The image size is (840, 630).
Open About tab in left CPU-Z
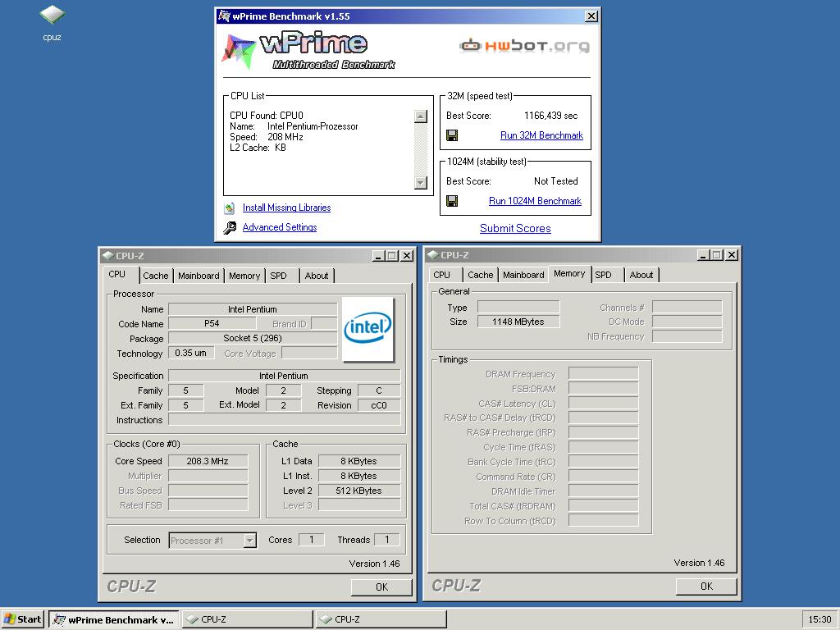pos(317,276)
